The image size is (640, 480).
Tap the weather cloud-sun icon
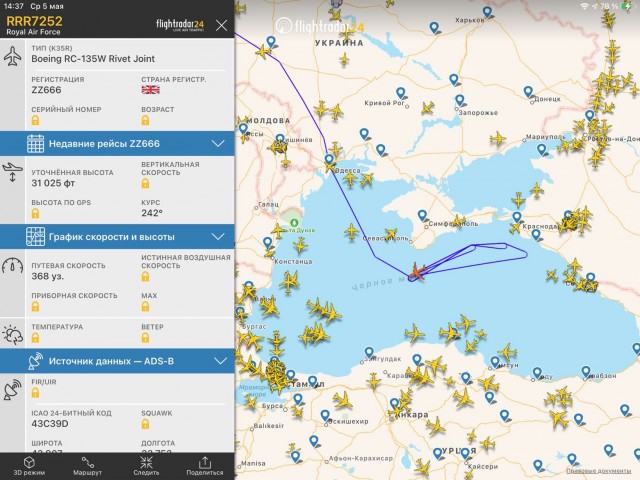click(13, 334)
